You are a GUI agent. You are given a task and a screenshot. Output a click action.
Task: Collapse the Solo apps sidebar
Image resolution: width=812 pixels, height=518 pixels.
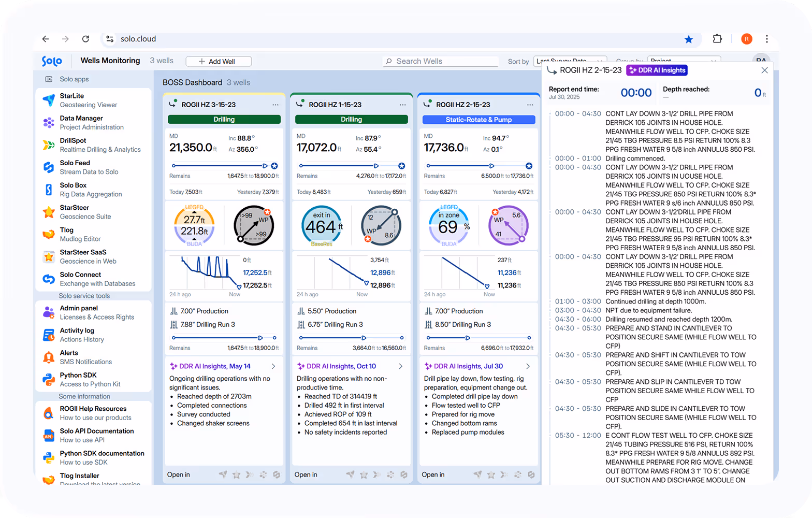pos(49,79)
